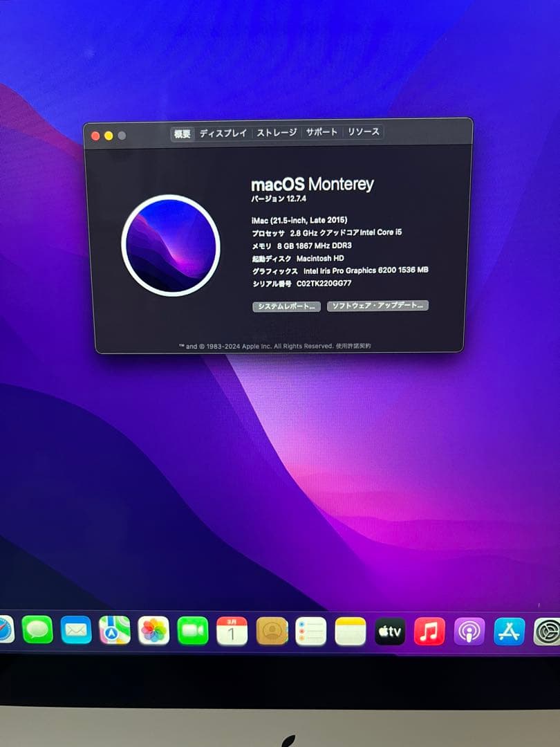Open the サポート tab

321,132
